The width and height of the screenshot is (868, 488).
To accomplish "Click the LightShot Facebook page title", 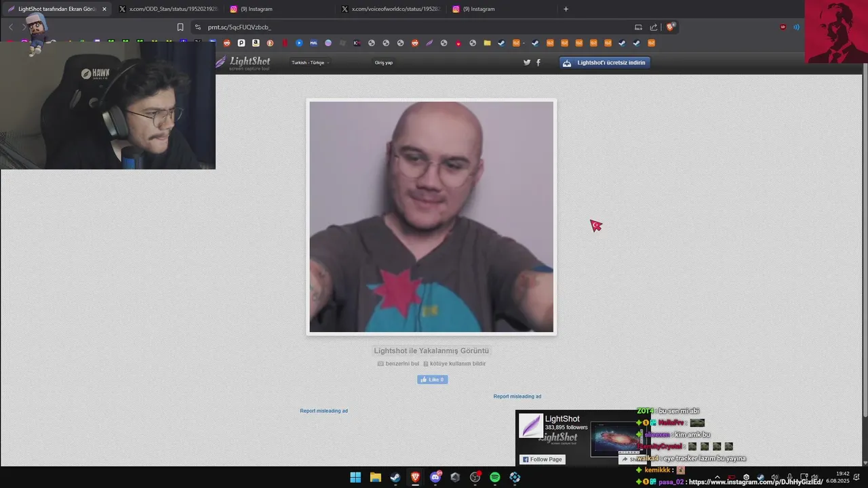I will (562, 419).
